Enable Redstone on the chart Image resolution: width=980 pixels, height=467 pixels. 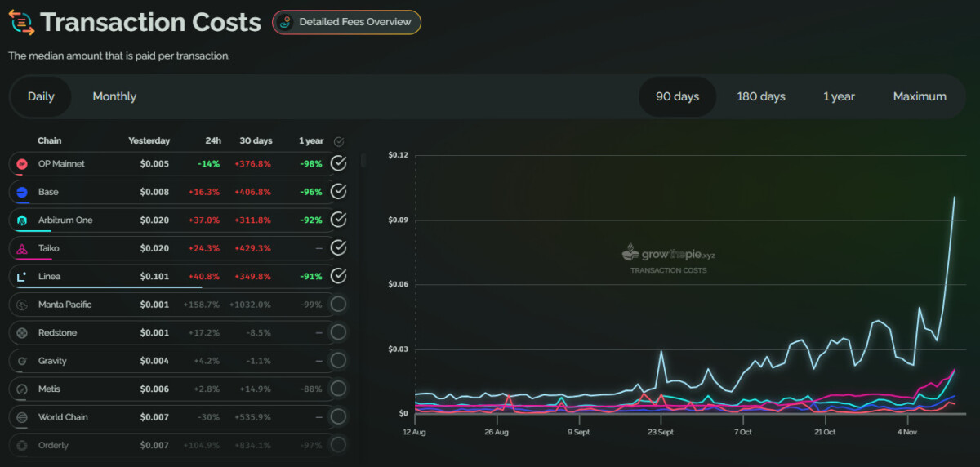pyautogui.click(x=338, y=332)
